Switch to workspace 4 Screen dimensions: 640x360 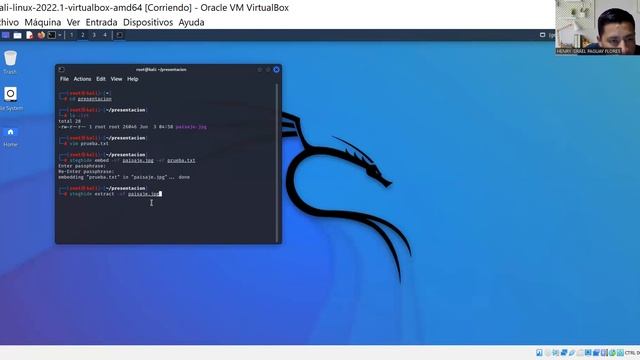click(105, 35)
